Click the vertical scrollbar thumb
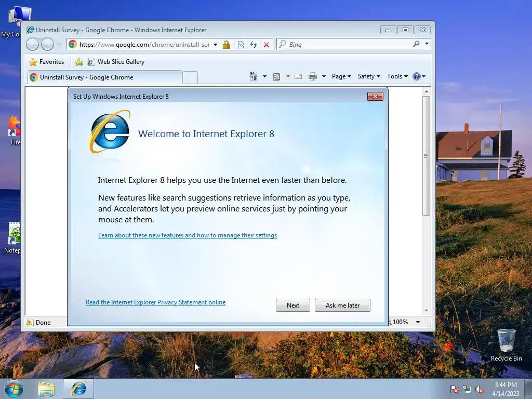Viewport: 532px width, 399px height. click(427, 156)
